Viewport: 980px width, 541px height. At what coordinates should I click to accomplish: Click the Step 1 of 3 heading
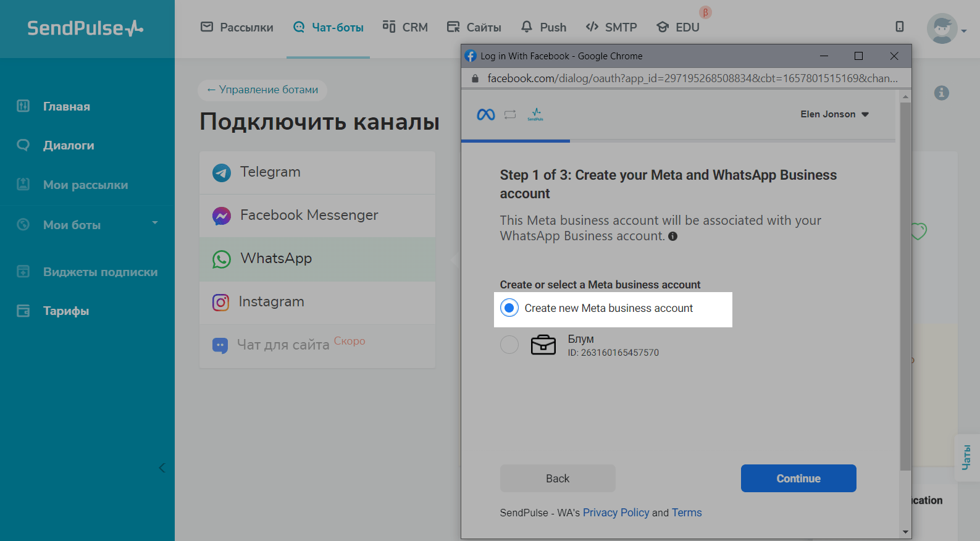tap(668, 184)
